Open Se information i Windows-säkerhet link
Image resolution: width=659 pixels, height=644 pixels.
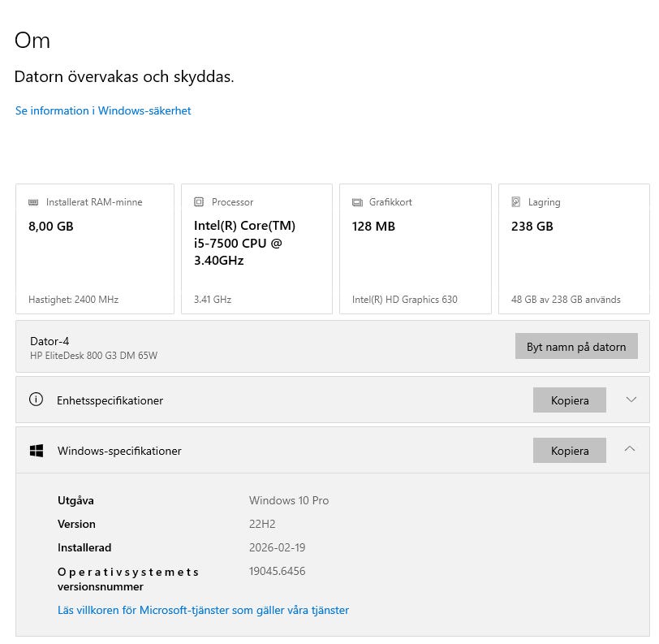(x=103, y=110)
